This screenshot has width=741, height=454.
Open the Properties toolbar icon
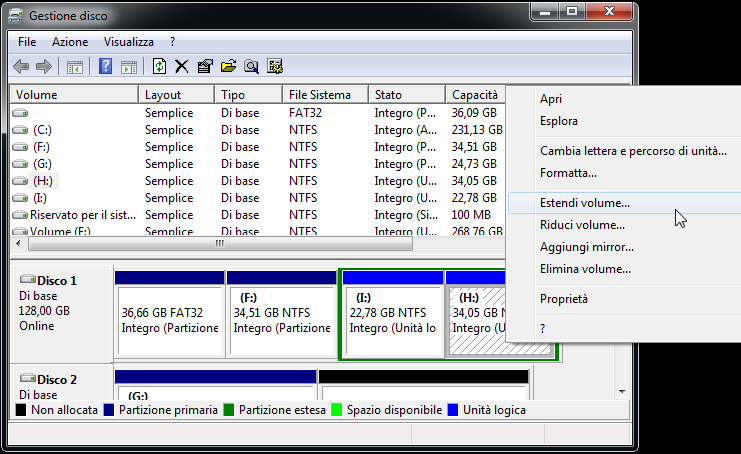point(205,66)
